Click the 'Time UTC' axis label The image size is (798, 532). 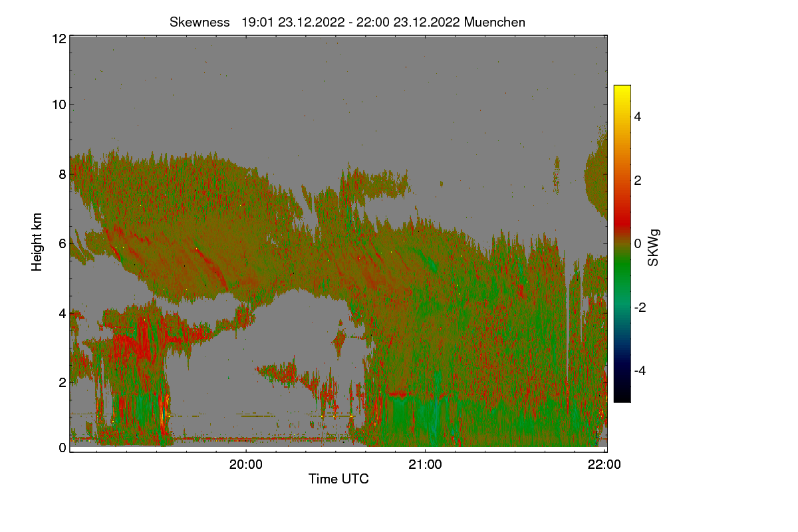point(338,479)
